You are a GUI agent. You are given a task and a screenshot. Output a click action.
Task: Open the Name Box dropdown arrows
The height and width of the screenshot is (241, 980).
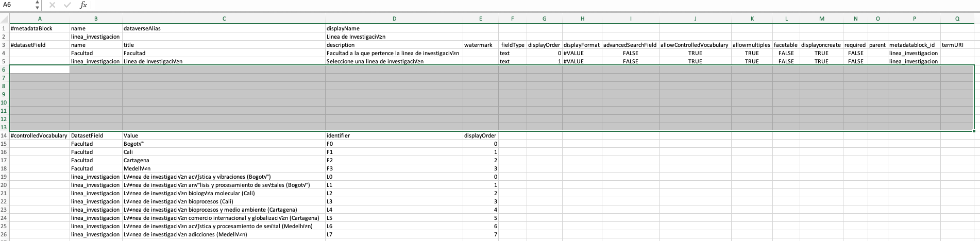click(x=37, y=5)
